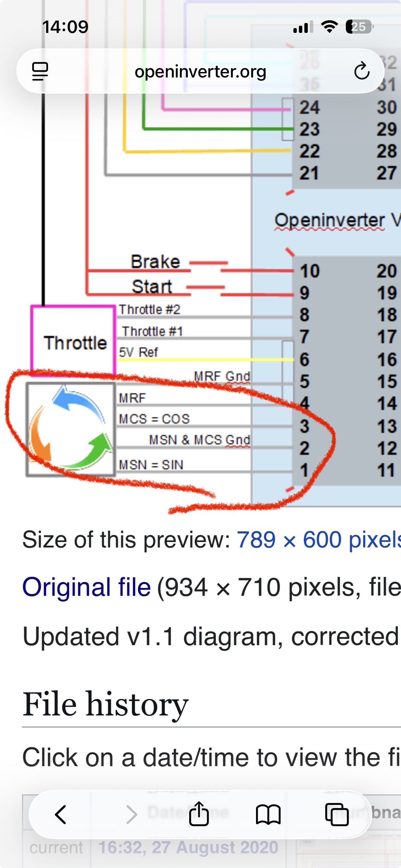Select the openinverter.org address field
This screenshot has height=868, width=401.
click(x=200, y=72)
